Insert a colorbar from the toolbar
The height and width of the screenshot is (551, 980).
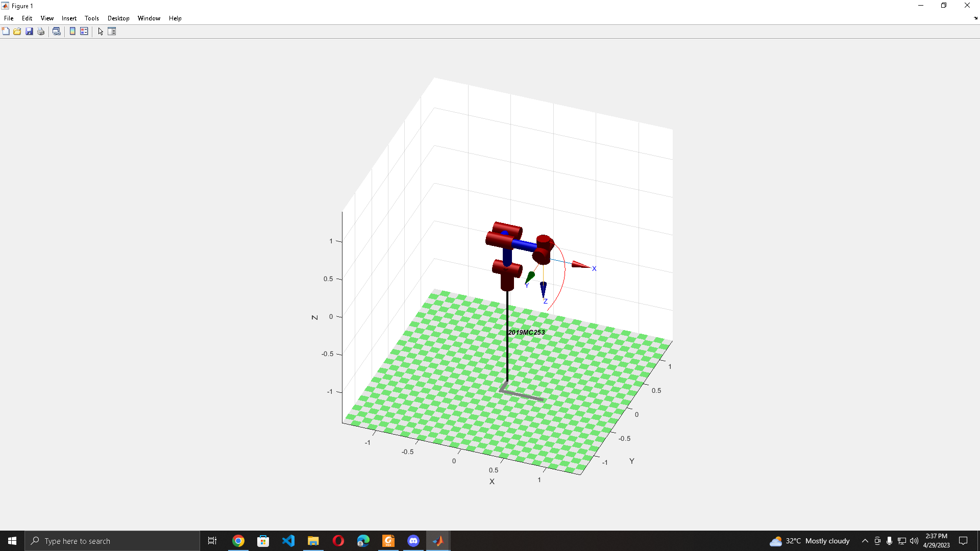click(72, 31)
